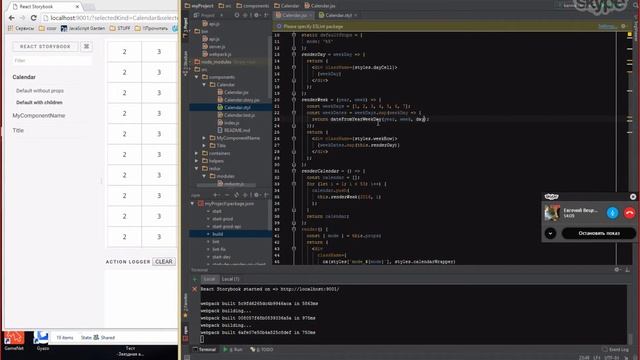The height and width of the screenshot is (360, 640).
Task: Collapse the modules folder under redux
Action: tap(204, 176)
